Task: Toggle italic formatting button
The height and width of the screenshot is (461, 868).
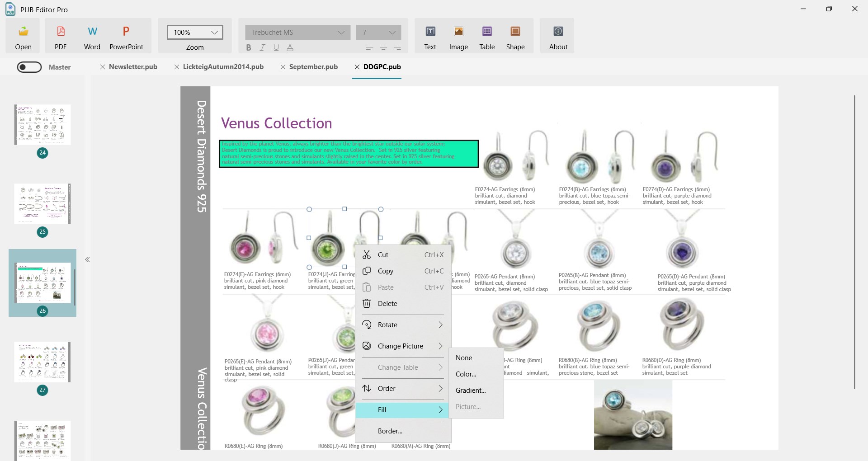Action: tap(262, 47)
